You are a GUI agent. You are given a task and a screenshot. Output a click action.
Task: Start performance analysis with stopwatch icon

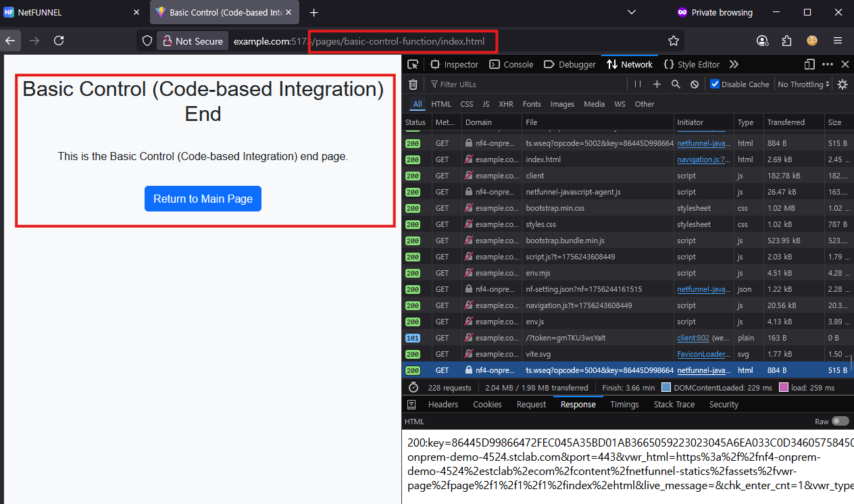(x=412, y=388)
